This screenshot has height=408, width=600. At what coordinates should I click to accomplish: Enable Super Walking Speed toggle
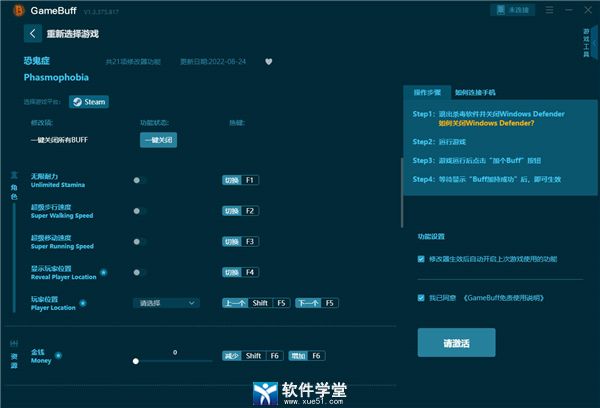point(139,211)
